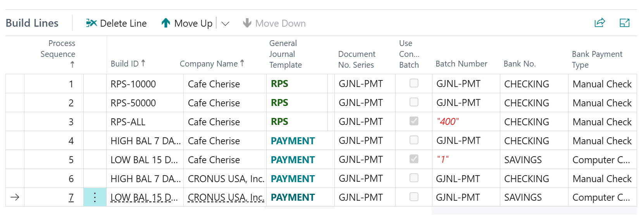Viewport: 644px width, 215px height.
Task: Click the share icon in Build Lines
Action: 599,23
